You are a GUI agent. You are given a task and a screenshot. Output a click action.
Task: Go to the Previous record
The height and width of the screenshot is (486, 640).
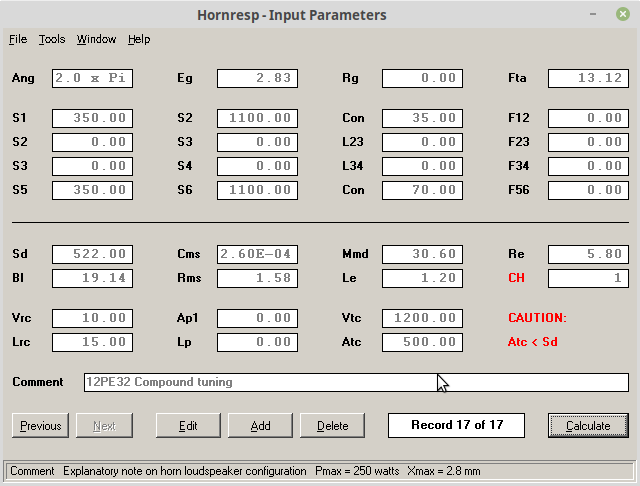(40, 426)
